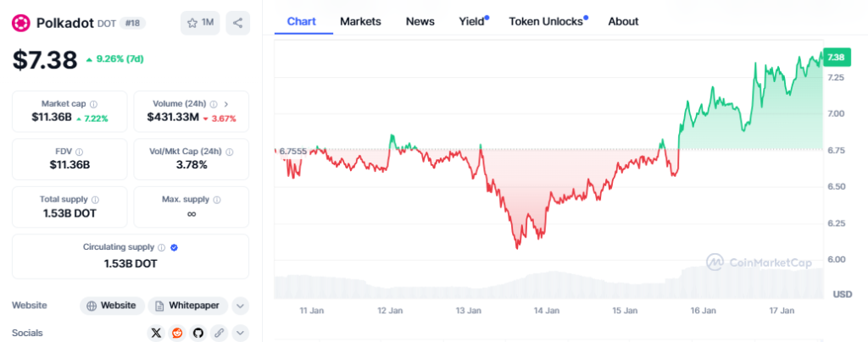This screenshot has width=868, height=342.
Task: Expand Volume (24h) details arrow
Action: [226, 103]
